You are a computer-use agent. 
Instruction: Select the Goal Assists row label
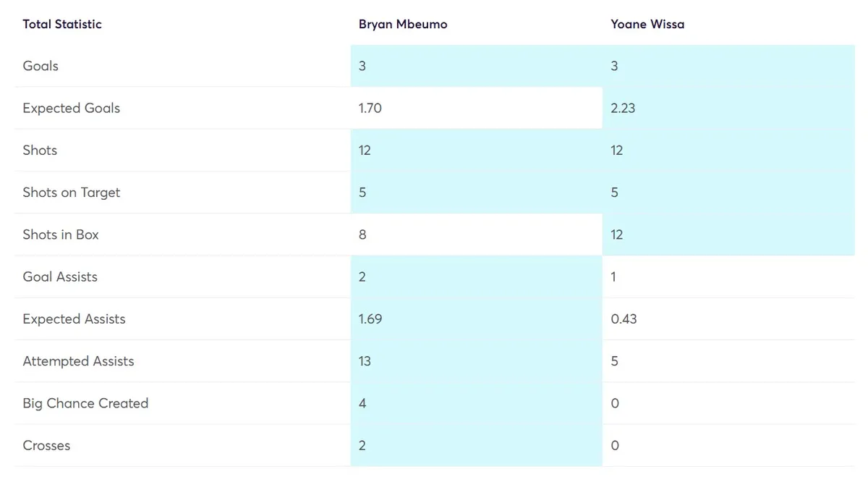point(60,277)
